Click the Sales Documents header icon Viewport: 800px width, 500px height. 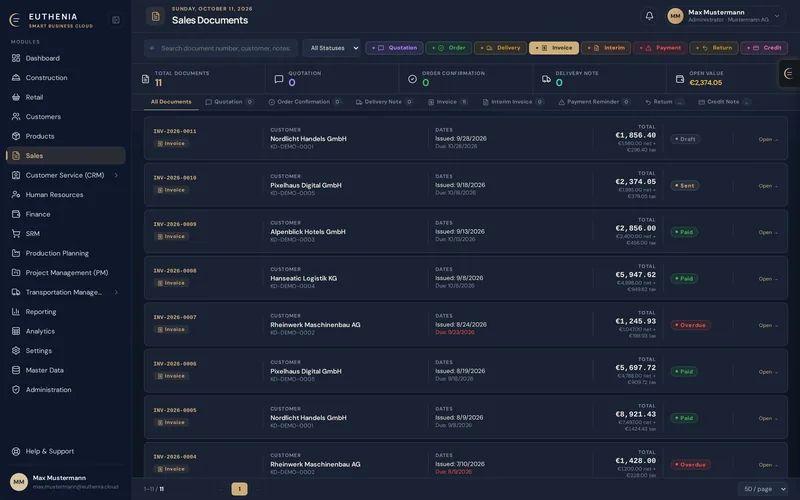click(156, 16)
